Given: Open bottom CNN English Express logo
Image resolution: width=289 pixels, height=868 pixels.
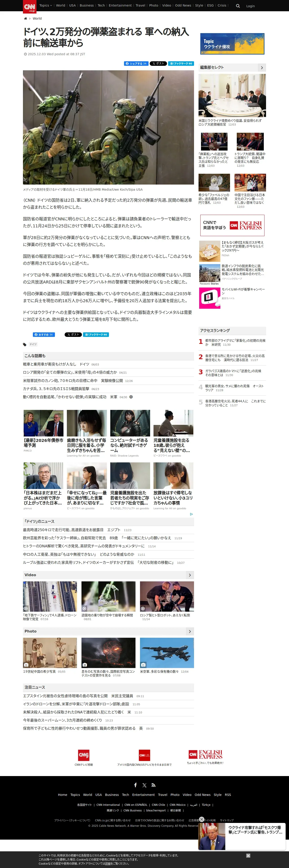Looking at the screenshot, I should (x=205, y=754).
